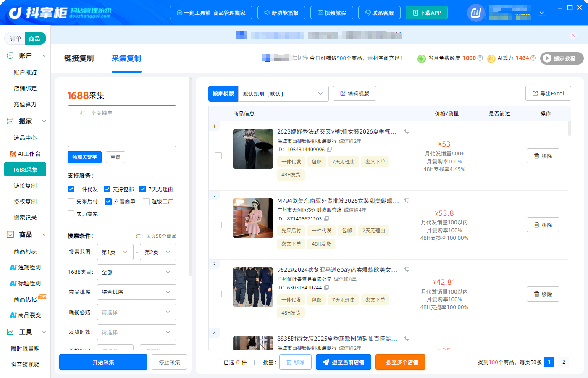Click the help icon next to AI算力 1464
588x378 pixels.
(x=533, y=58)
